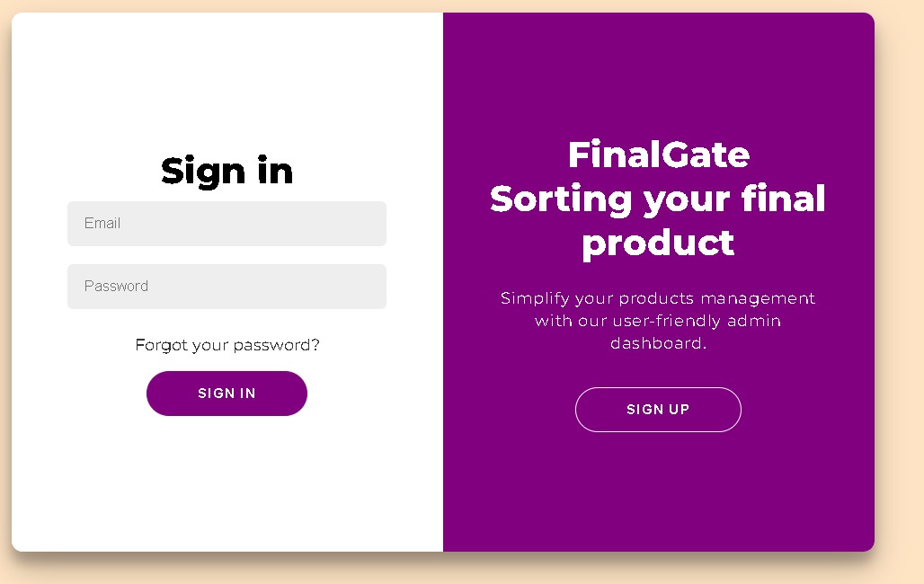Screen dimensions: 924x584
Task: Click the "Sign in" heading
Action: click(227, 171)
